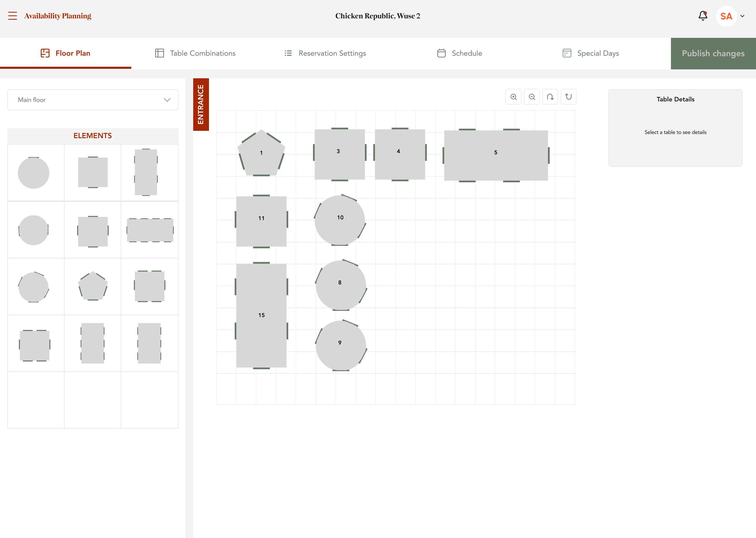Pick the two-seat square table element
This screenshot has width=756, height=538.
[x=93, y=172]
